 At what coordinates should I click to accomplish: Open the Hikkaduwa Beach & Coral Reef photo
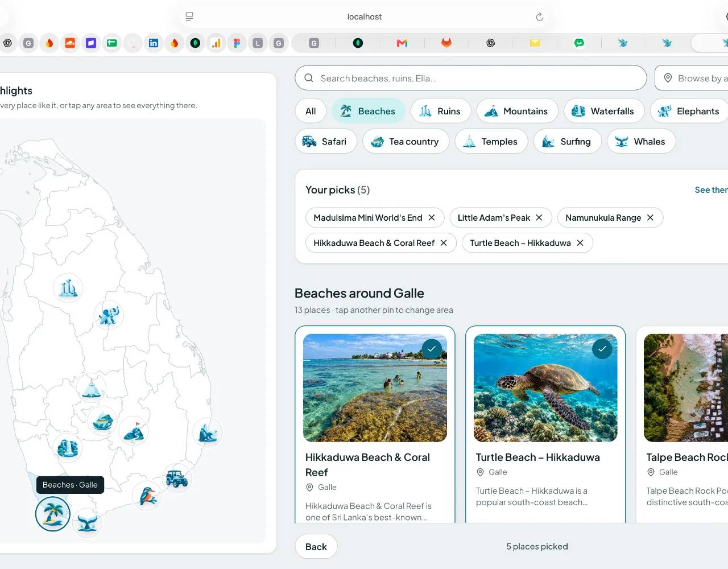[x=375, y=388]
